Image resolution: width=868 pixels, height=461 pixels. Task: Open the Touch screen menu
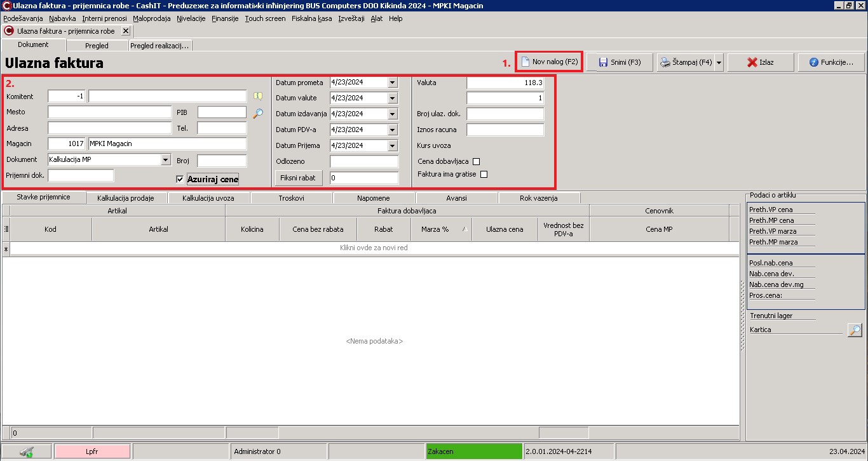(x=265, y=18)
